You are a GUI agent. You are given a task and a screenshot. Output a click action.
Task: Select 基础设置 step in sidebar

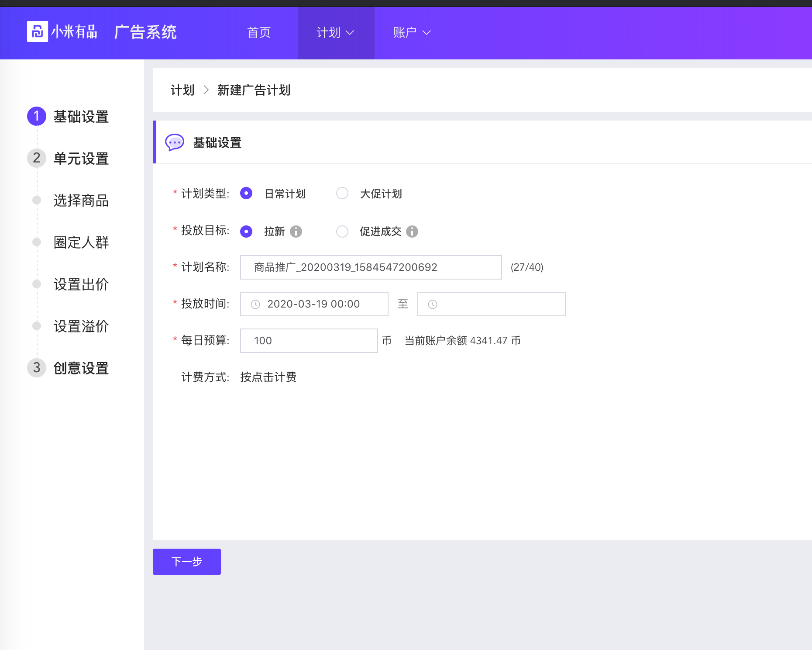tap(81, 117)
